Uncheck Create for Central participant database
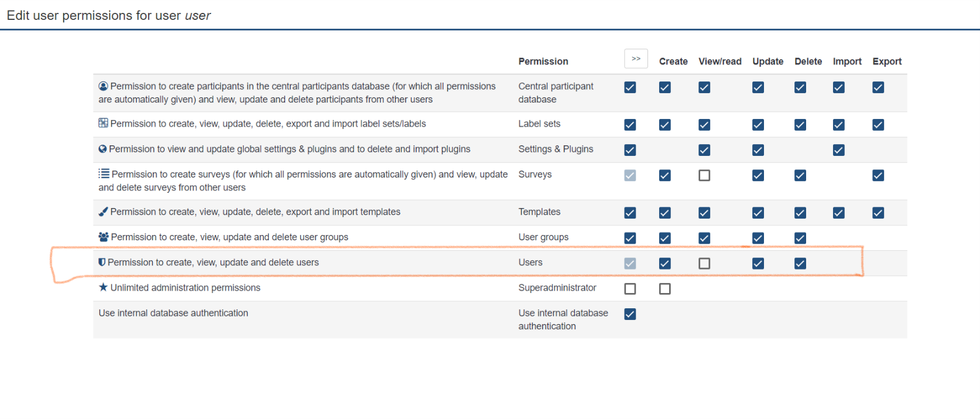 pyautogui.click(x=664, y=87)
